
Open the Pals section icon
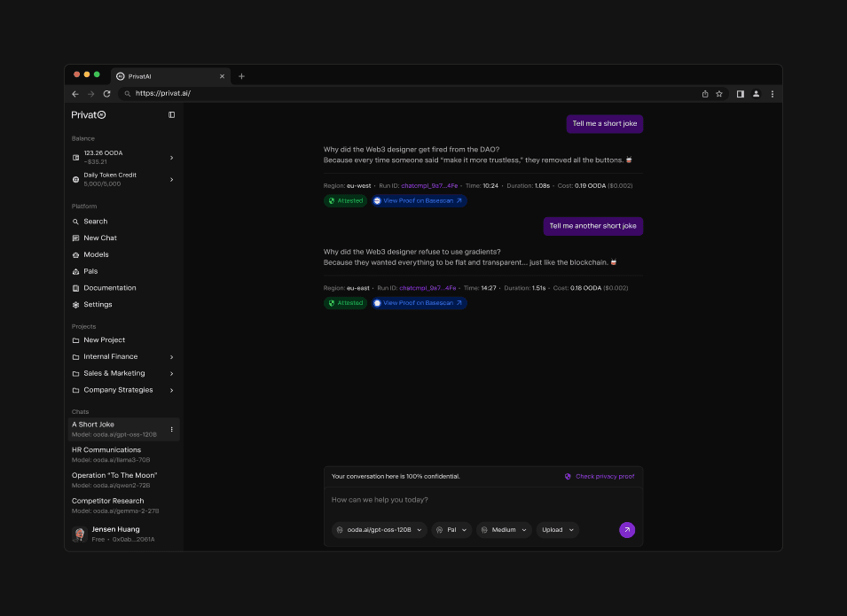point(75,271)
